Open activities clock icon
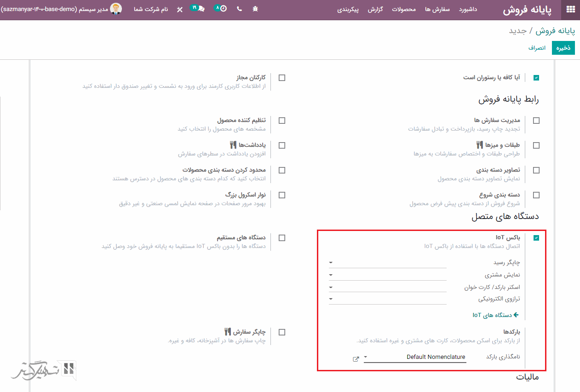The width and height of the screenshot is (580, 392). point(221,9)
